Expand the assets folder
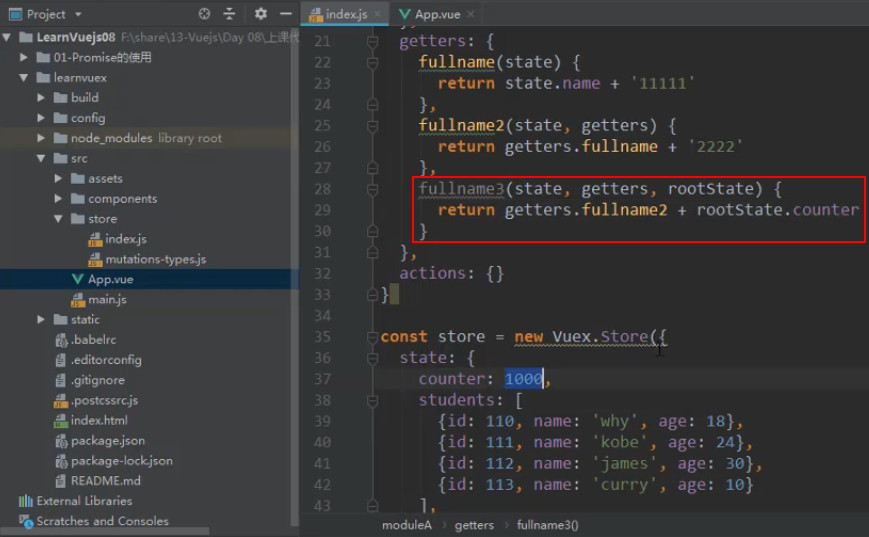Image resolution: width=869 pixels, height=537 pixels. (x=58, y=178)
